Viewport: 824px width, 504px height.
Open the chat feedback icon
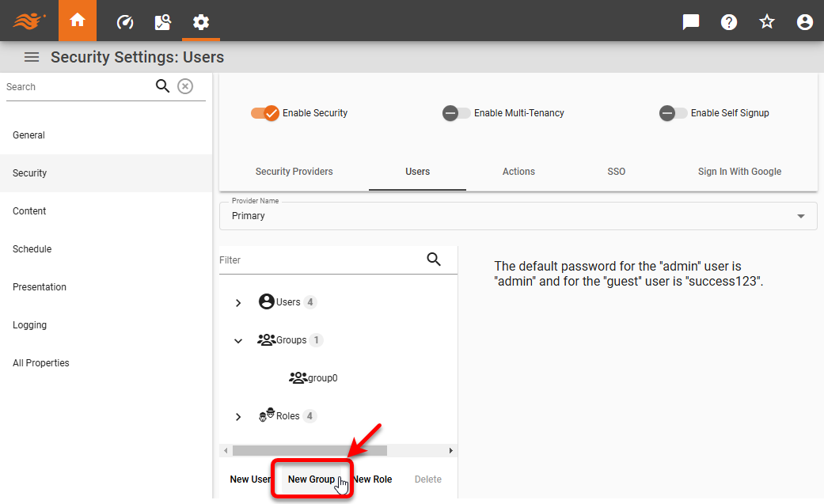pos(690,21)
